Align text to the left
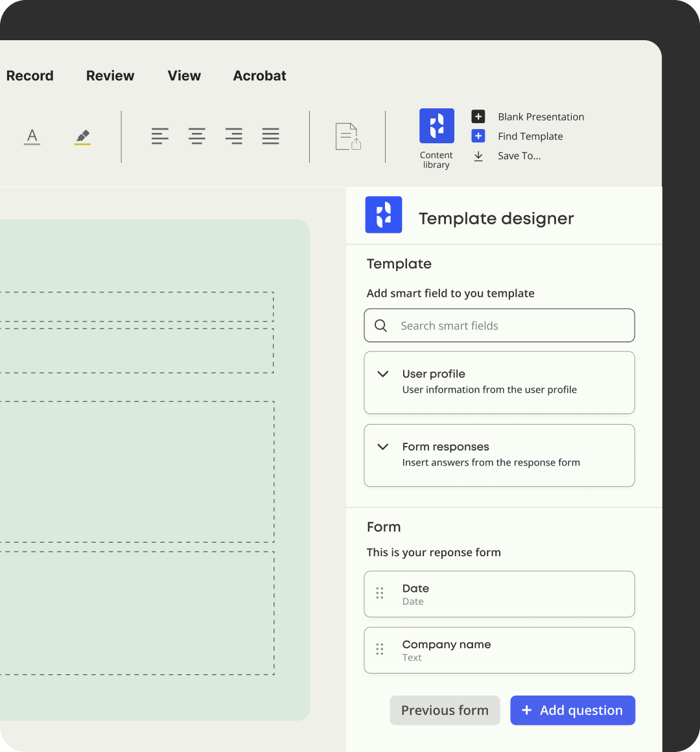The image size is (700, 752). 160,136
